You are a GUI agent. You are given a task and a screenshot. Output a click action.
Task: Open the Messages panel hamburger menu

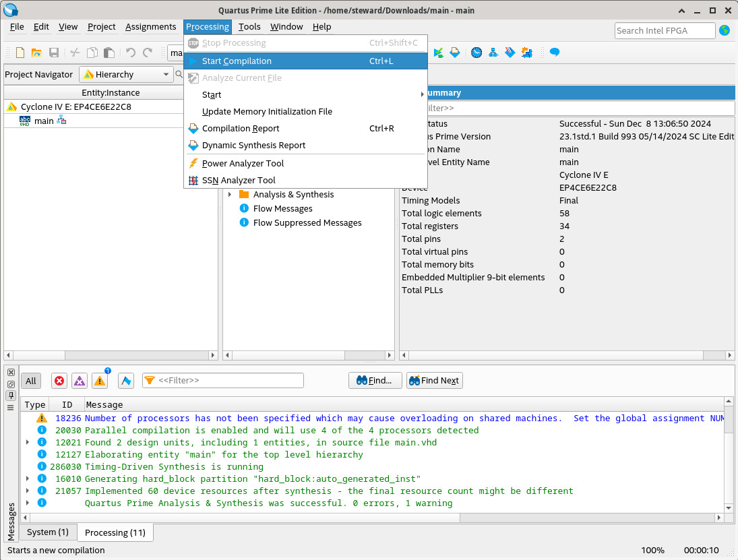coord(11,408)
